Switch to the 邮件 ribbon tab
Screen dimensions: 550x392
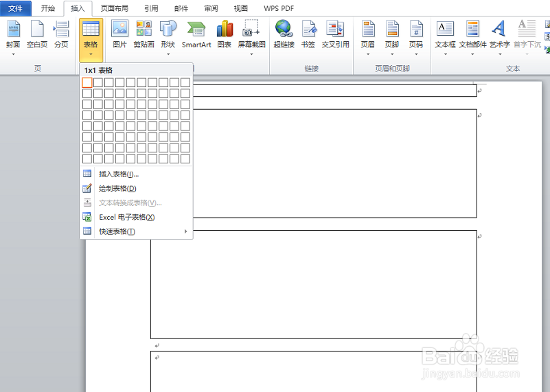(x=181, y=8)
